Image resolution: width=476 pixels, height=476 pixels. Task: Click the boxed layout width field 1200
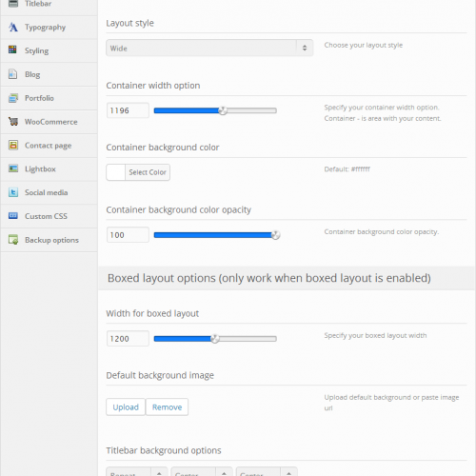tap(128, 339)
